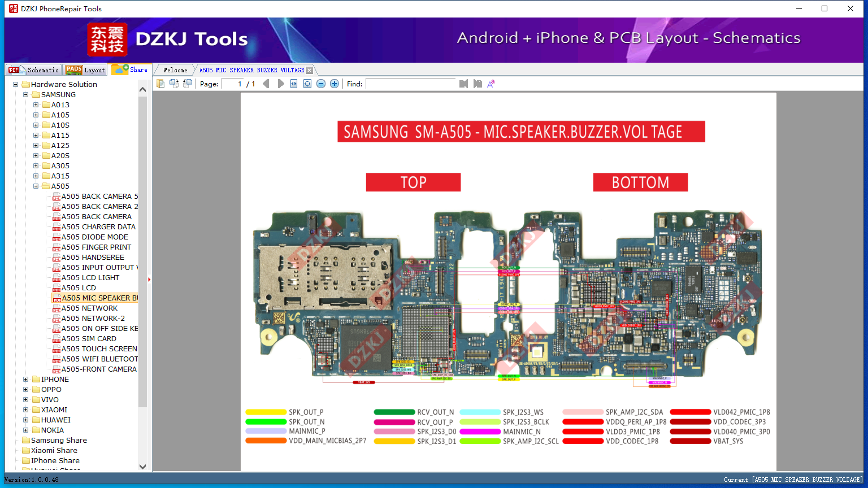Expand the OPPO folder
This screenshot has width=868, height=488.
26,390
